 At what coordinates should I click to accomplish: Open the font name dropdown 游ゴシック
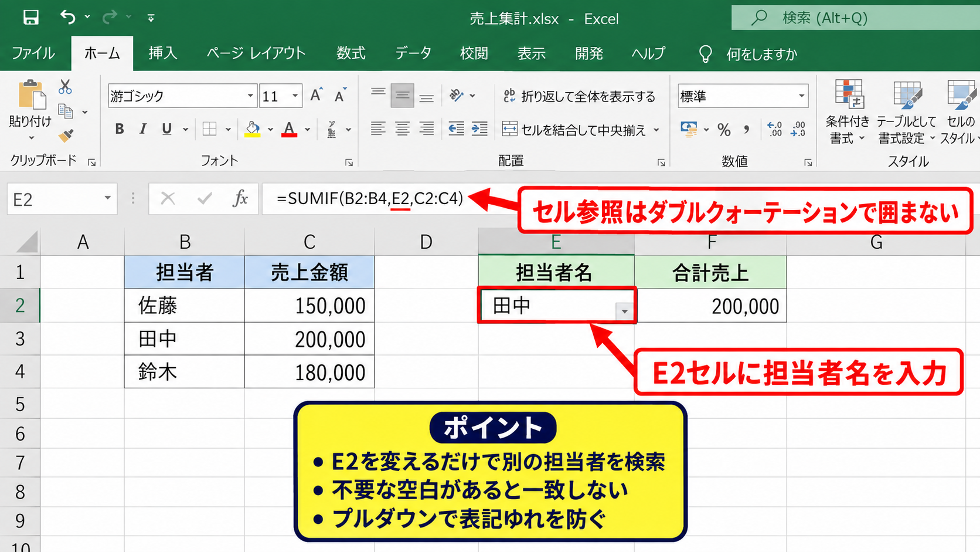250,96
